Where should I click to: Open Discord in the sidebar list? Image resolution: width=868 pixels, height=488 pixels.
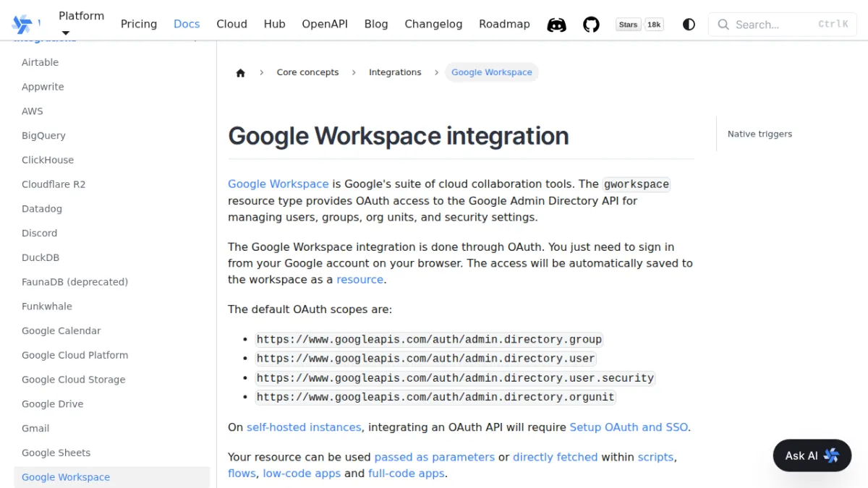click(112, 233)
